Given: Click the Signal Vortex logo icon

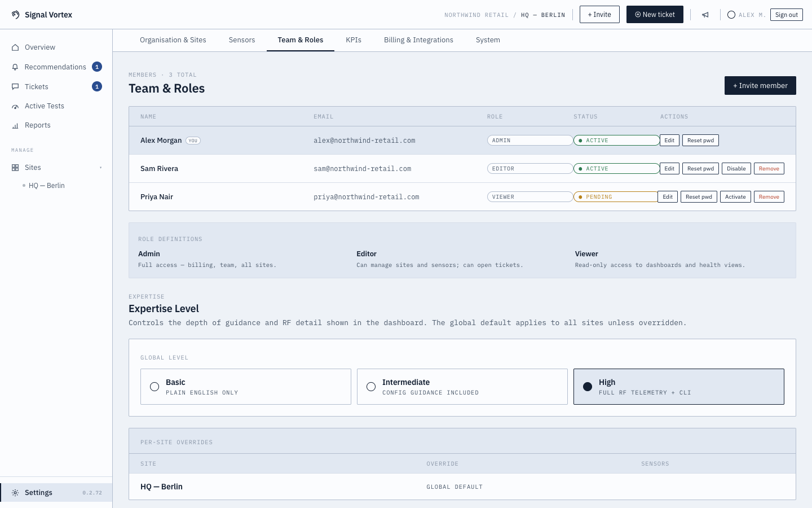Looking at the screenshot, I should [x=16, y=15].
